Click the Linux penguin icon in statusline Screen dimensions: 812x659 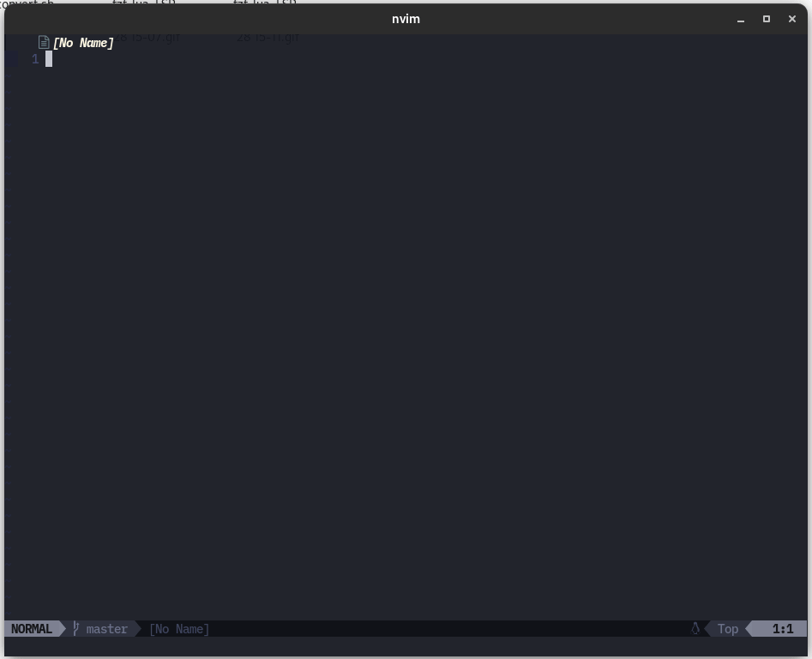pos(695,628)
